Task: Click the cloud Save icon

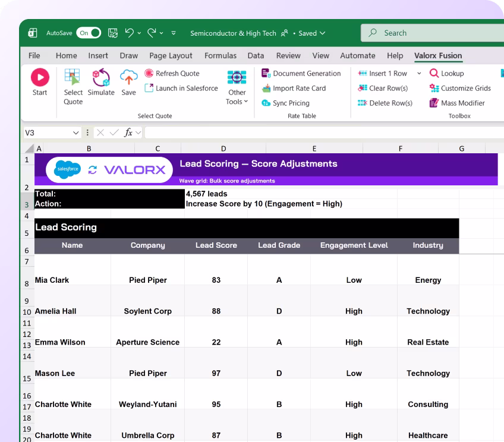Action: 128,77
